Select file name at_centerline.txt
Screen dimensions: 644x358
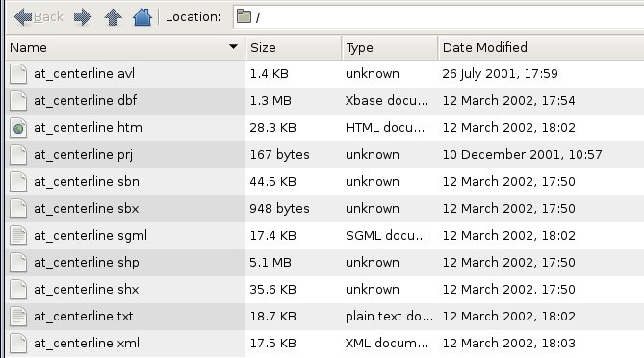click(x=84, y=316)
